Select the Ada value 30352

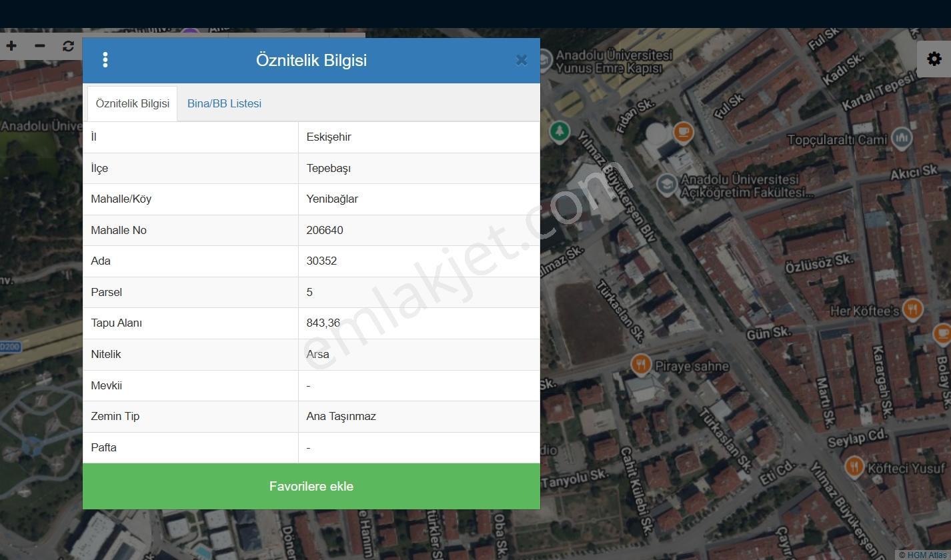point(321,261)
